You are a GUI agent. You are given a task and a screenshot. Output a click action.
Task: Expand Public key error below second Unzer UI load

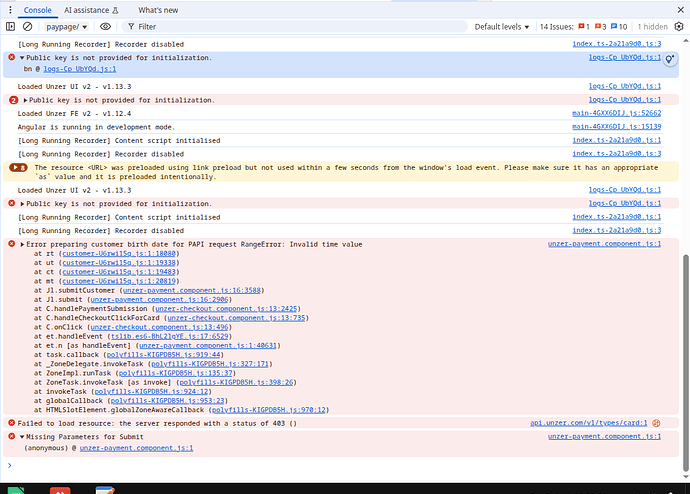(22, 204)
